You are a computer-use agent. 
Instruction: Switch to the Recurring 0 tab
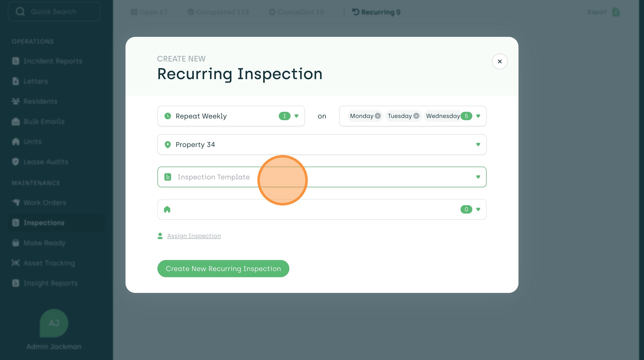[x=376, y=12]
